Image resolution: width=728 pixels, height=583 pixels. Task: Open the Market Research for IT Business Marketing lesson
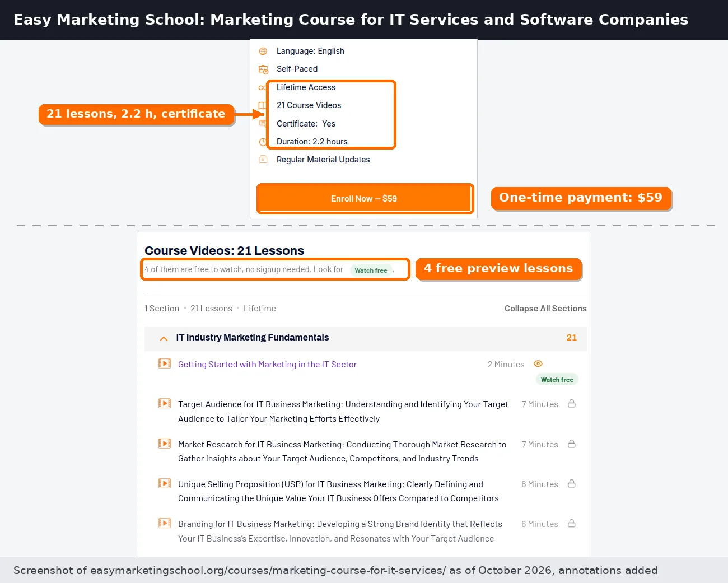[342, 451]
